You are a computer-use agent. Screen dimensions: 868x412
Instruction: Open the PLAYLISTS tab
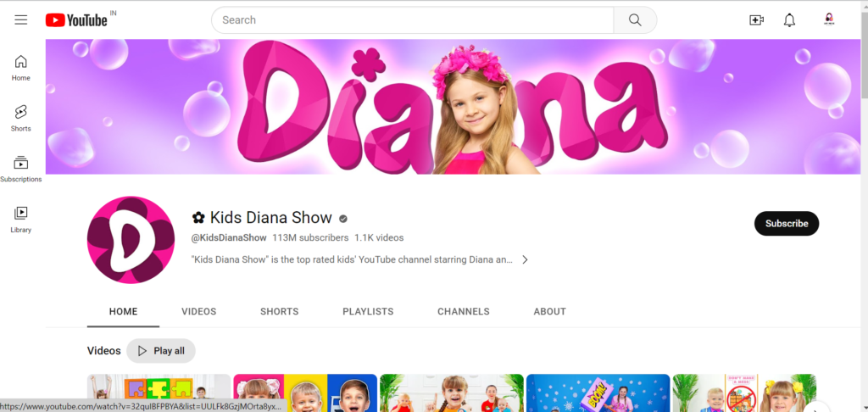(x=368, y=312)
